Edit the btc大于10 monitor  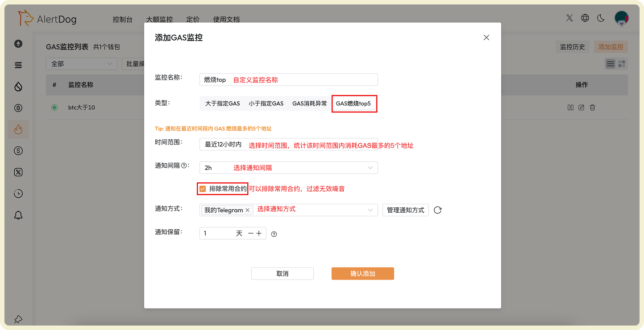(581, 107)
